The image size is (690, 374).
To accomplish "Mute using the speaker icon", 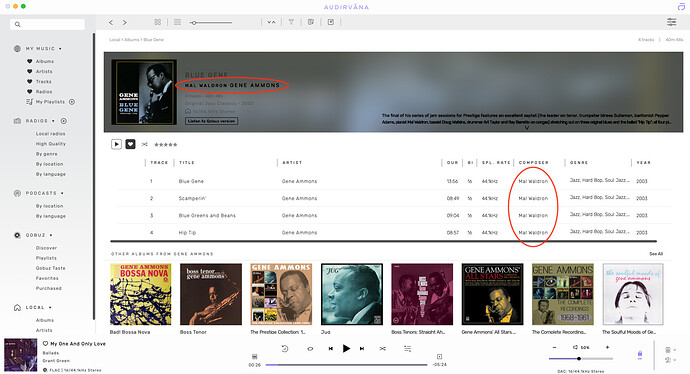I will pos(575,347).
